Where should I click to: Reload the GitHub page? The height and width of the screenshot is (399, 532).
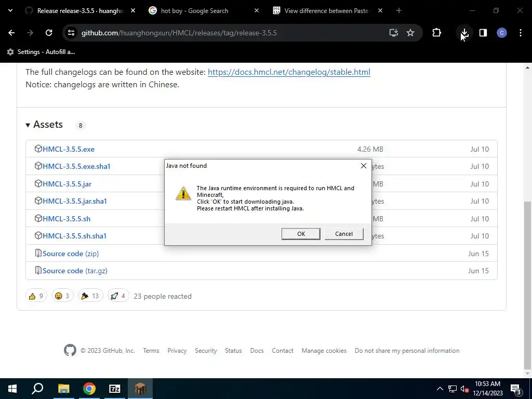tap(49, 33)
